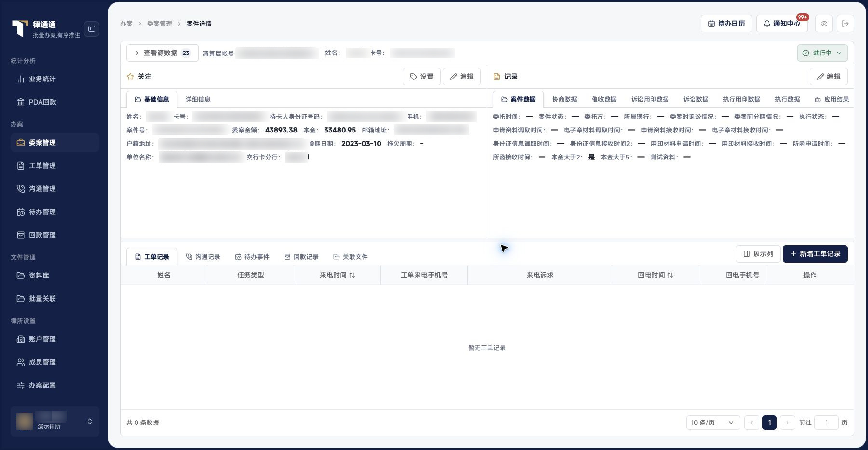Viewport: 868px width, 450px height.
Task: Open the 通知中心 notifications
Action: [782, 24]
